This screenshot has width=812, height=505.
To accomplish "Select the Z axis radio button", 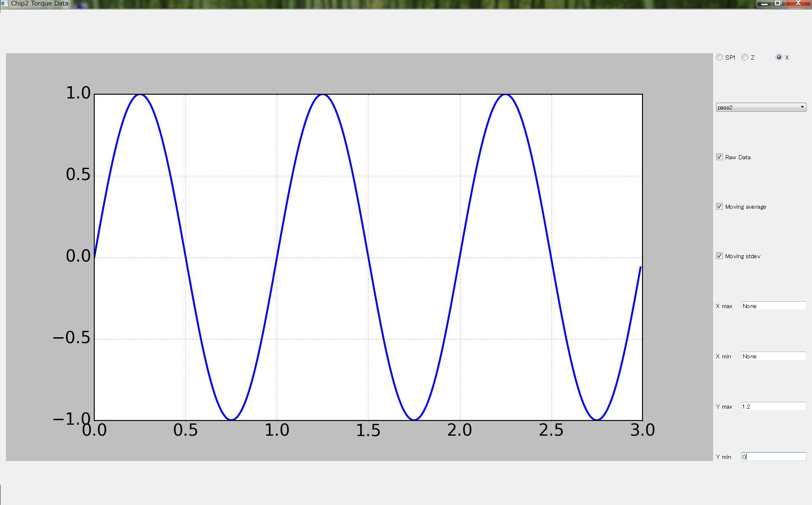I will (x=745, y=57).
